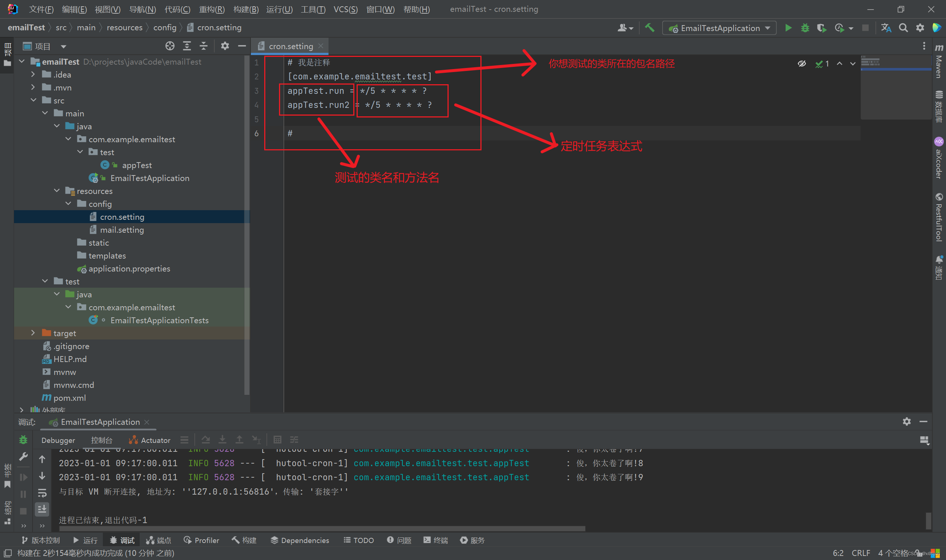Image resolution: width=946 pixels, height=560 pixels.
Task: Select mail.setting in the project tree
Action: (122, 230)
